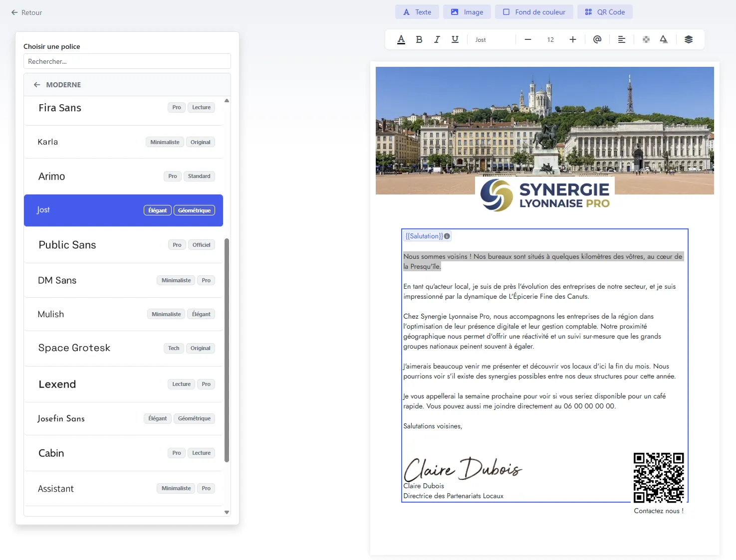Image resolution: width=736 pixels, height=560 pixels.
Task: Add a QR Code element
Action: (605, 12)
